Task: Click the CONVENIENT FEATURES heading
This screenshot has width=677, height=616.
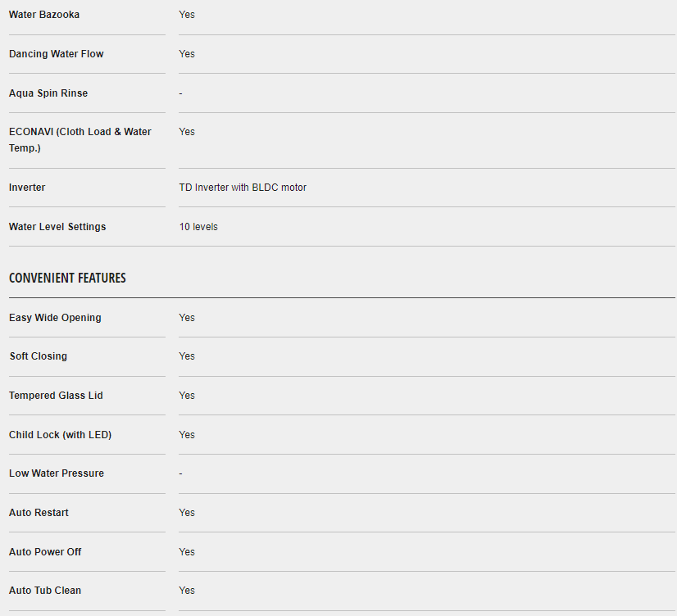Action: click(x=67, y=279)
